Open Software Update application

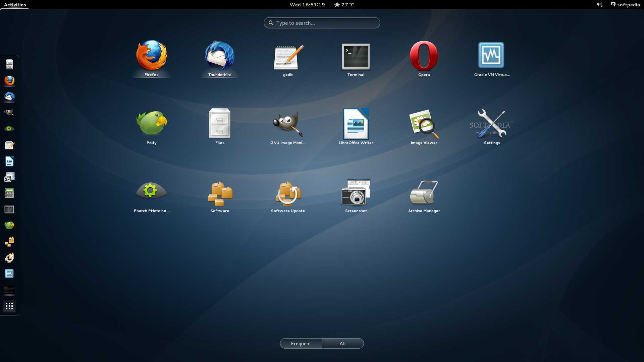pos(287,194)
